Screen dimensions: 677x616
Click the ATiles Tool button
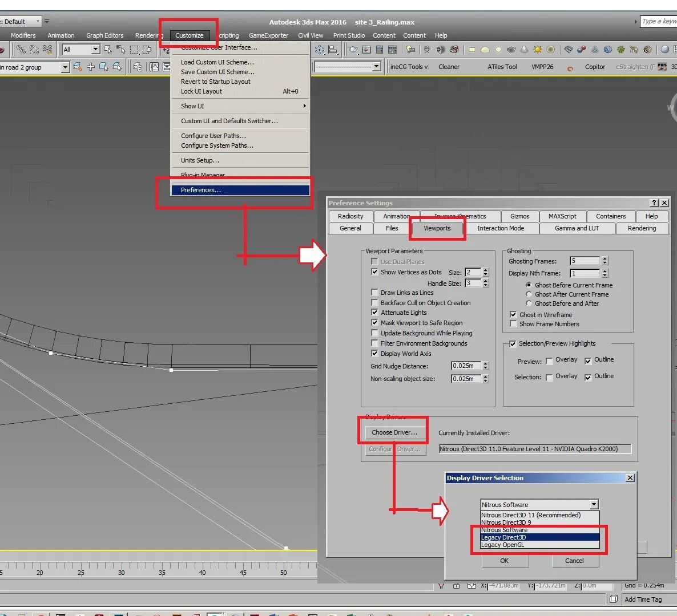pyautogui.click(x=502, y=67)
